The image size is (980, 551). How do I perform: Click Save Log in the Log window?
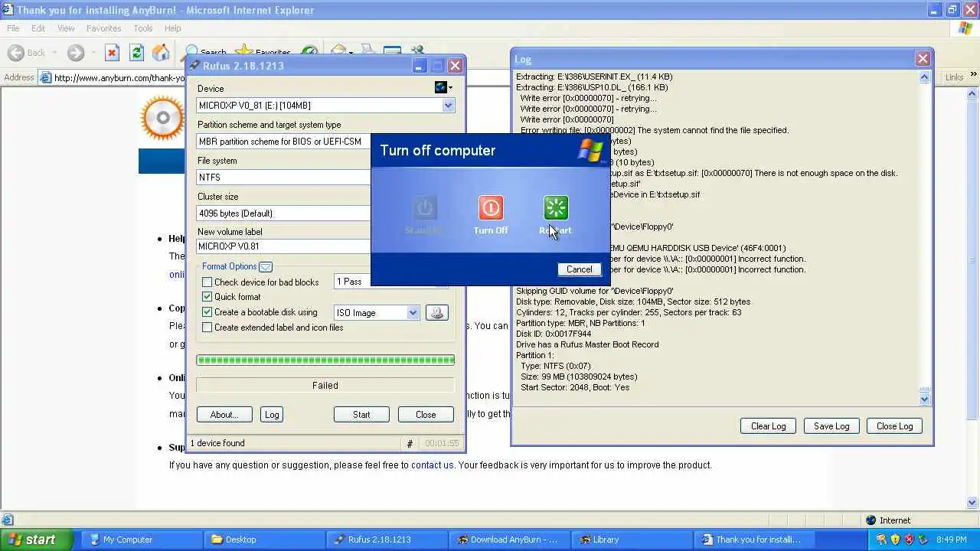click(831, 426)
